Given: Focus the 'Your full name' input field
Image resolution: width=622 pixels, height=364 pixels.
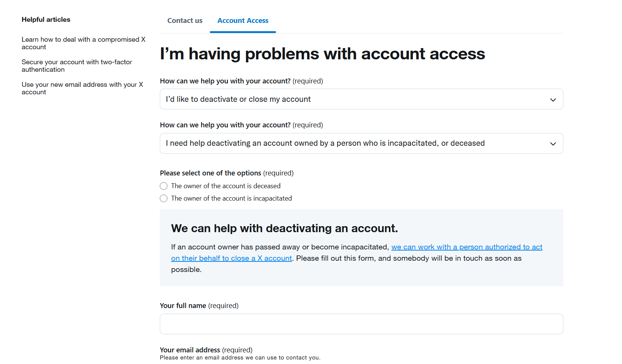Looking at the screenshot, I should tap(361, 324).
